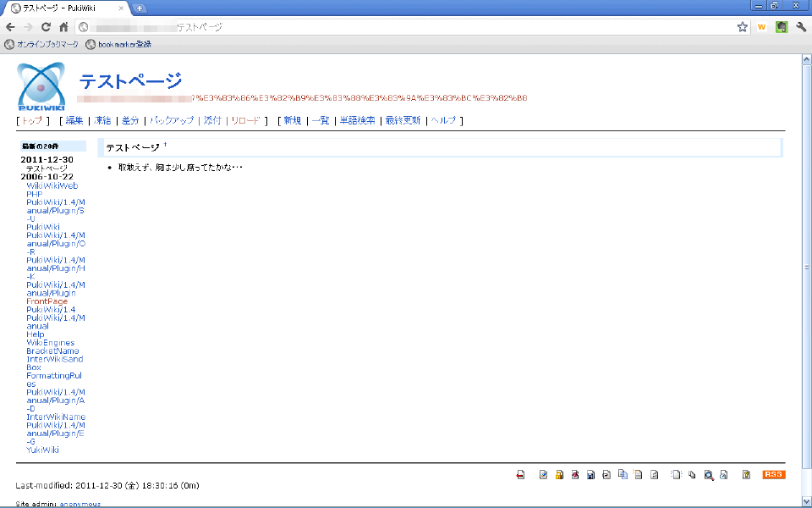Open the 最終更新 recent changes link

(403, 120)
